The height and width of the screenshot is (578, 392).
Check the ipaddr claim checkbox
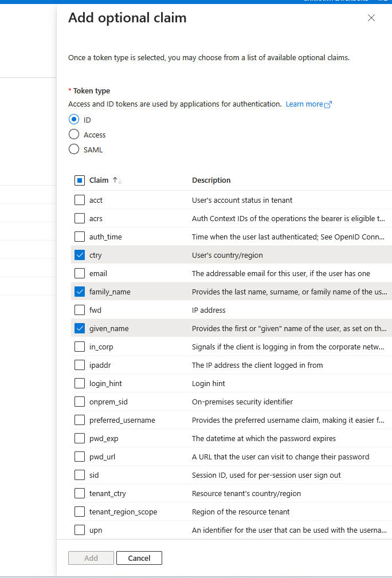pos(80,365)
